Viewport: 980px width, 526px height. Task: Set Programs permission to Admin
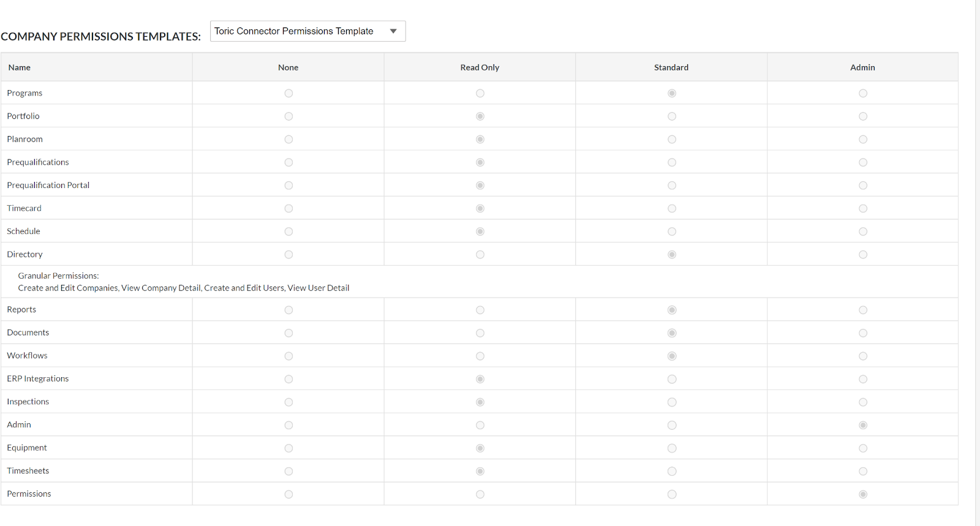point(863,93)
